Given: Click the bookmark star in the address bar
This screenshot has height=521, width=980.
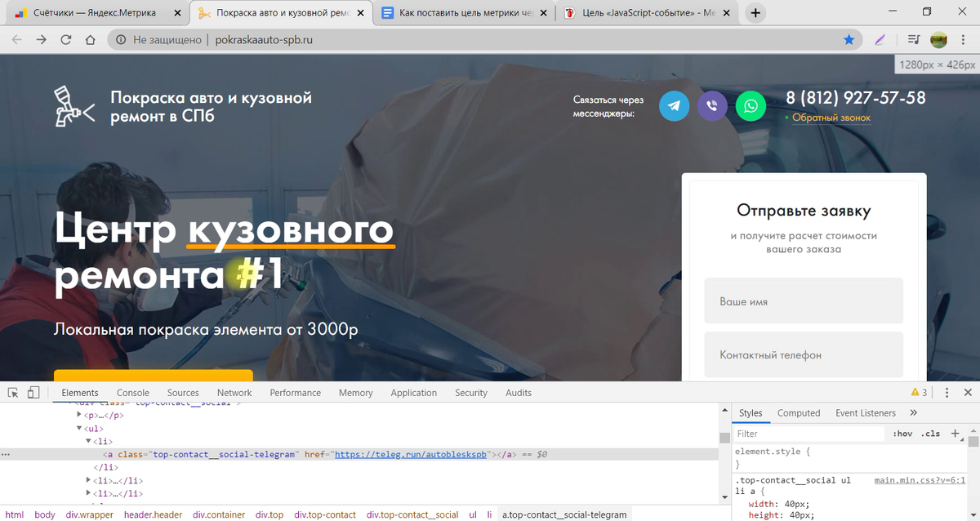Looking at the screenshot, I should (x=849, y=38).
